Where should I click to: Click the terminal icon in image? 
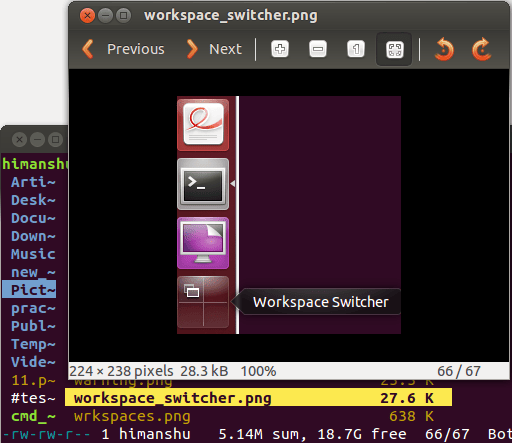pos(203,184)
